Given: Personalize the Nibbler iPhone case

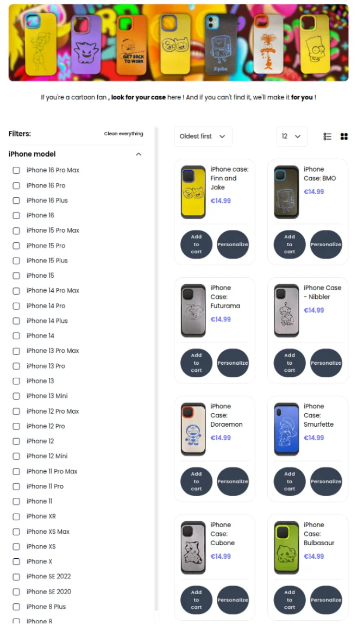Looking at the screenshot, I should (326, 363).
